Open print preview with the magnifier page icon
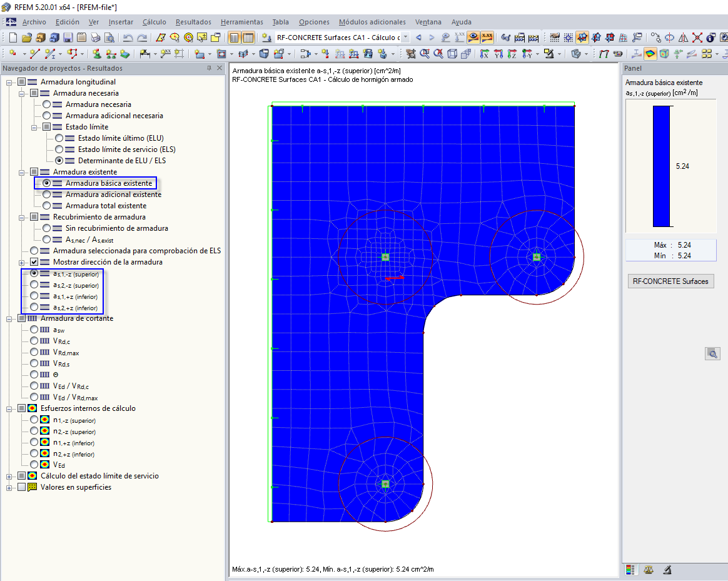The height and width of the screenshot is (581, 728). click(109, 38)
